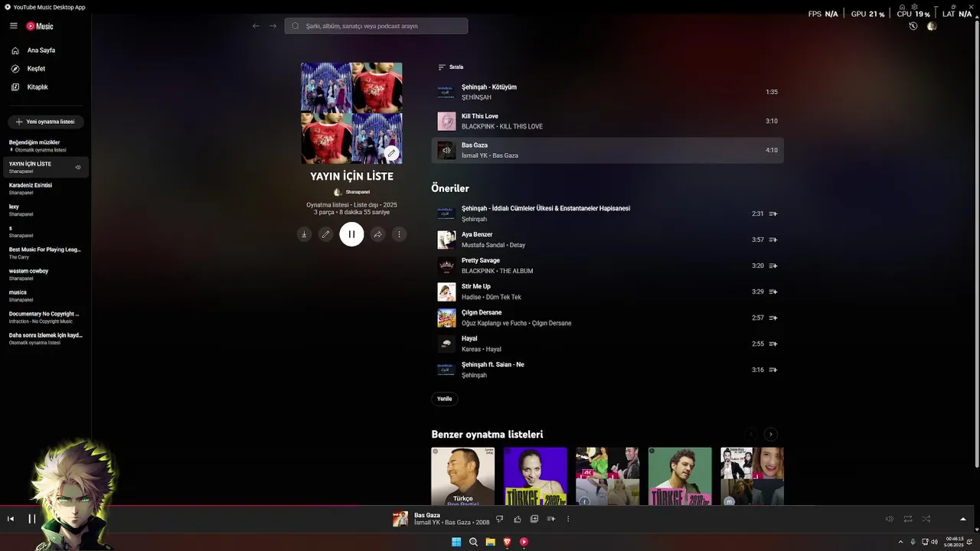This screenshot has height=551, width=980.
Task: Open the Sırala sort dropdown
Action: pos(450,67)
